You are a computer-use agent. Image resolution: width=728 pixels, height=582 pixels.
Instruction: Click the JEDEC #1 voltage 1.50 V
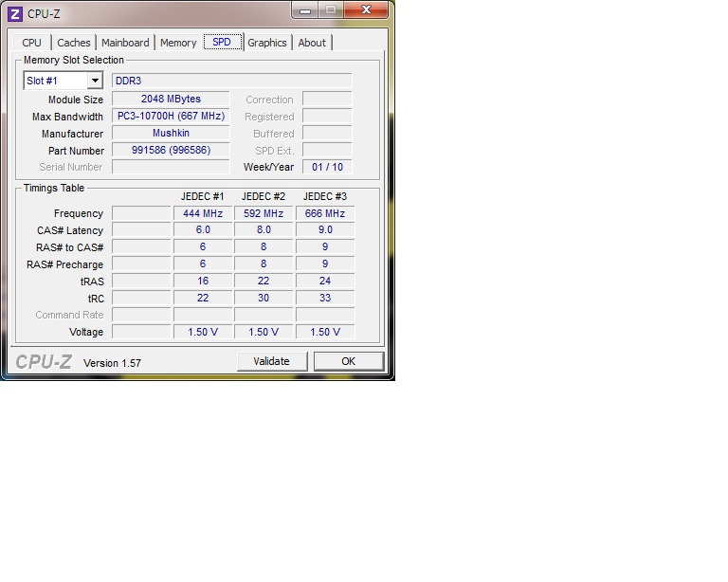[x=203, y=333]
